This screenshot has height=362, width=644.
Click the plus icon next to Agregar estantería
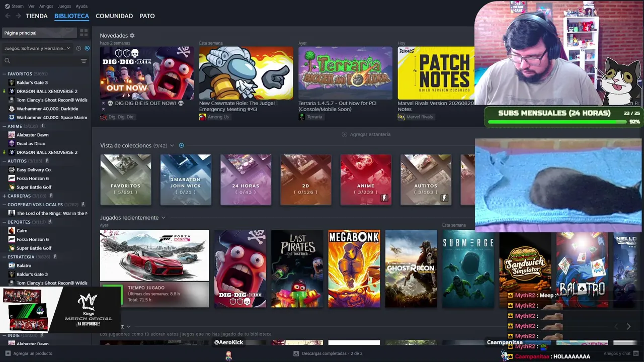(344, 134)
